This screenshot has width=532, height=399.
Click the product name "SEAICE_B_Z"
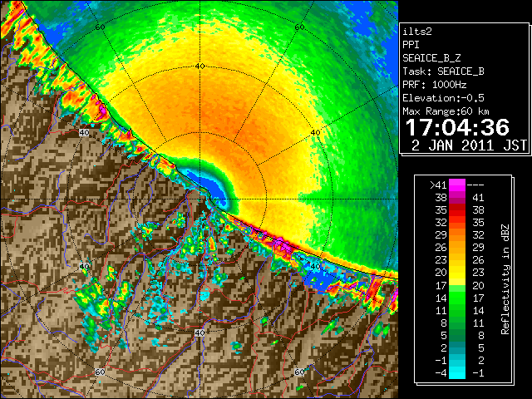(431, 58)
